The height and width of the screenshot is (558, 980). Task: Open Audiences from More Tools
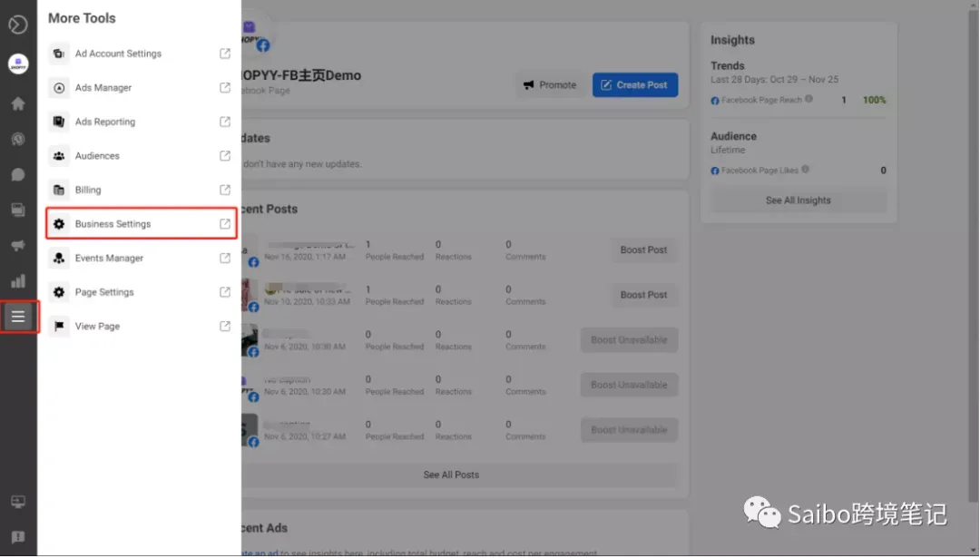tap(142, 156)
